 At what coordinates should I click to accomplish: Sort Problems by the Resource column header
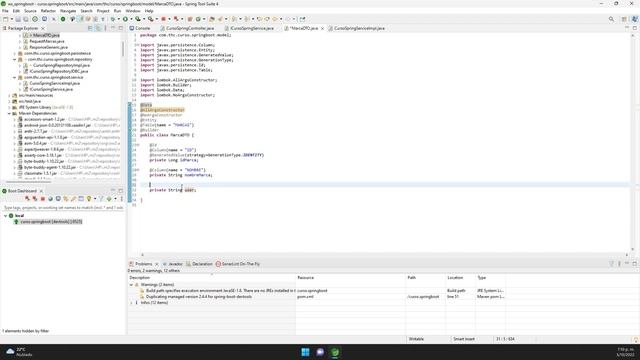tap(350, 278)
